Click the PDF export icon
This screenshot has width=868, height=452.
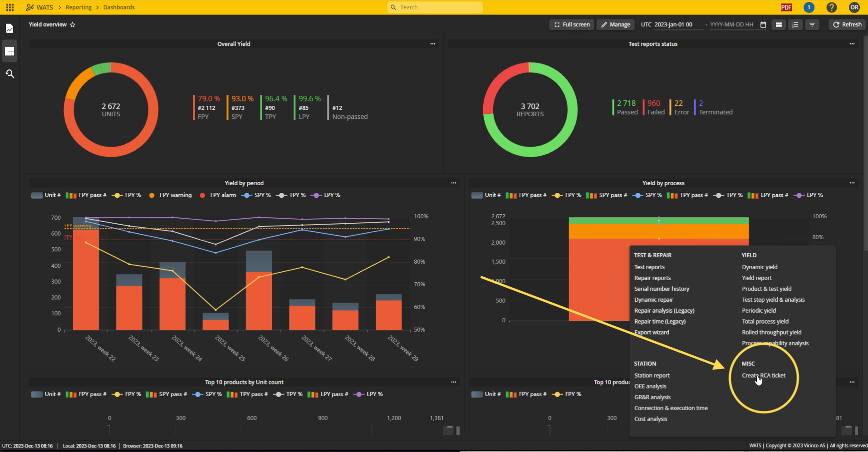786,7
